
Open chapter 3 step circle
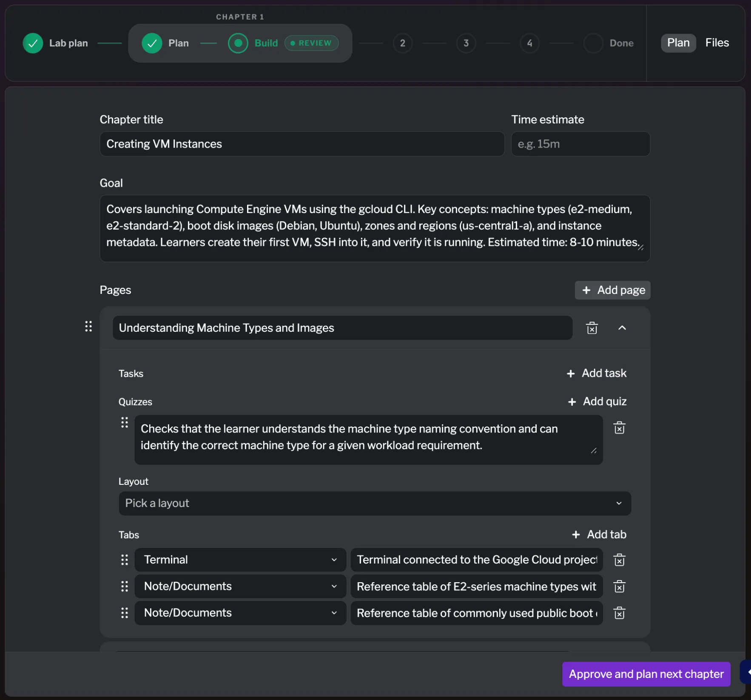466,43
